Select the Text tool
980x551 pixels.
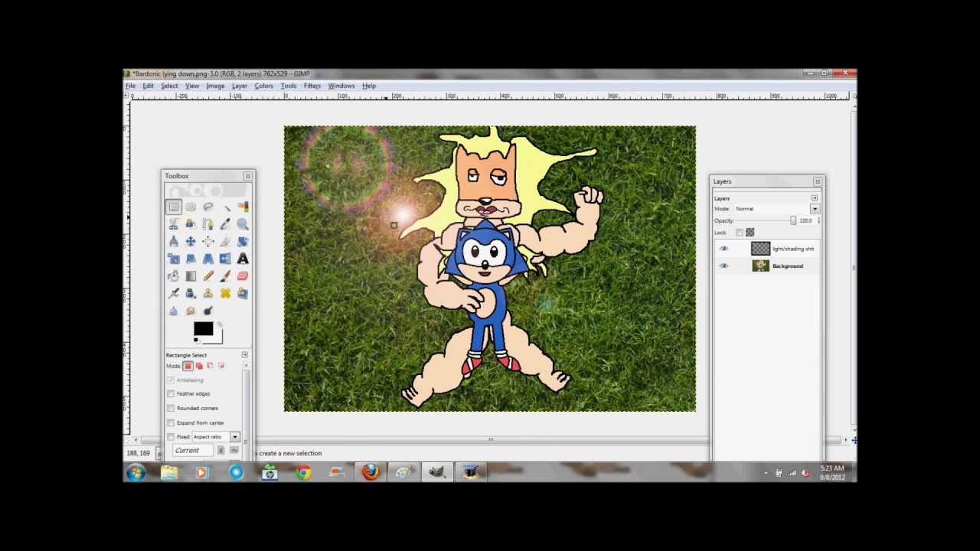(243, 259)
